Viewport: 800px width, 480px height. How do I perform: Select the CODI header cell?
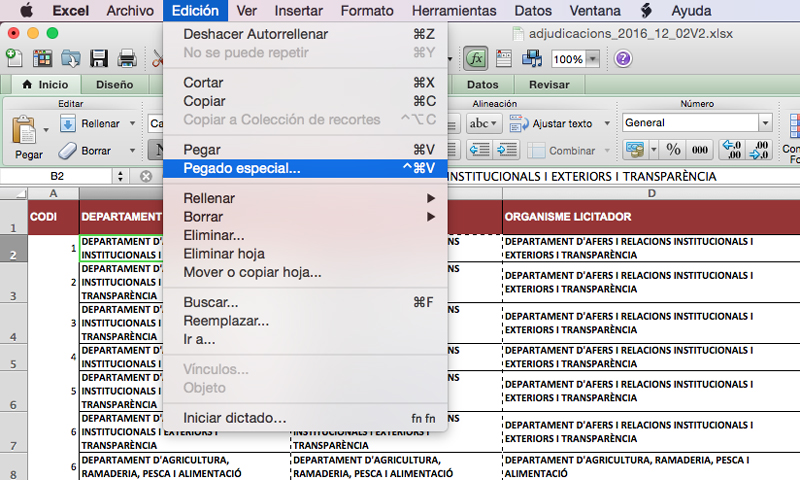click(53, 217)
